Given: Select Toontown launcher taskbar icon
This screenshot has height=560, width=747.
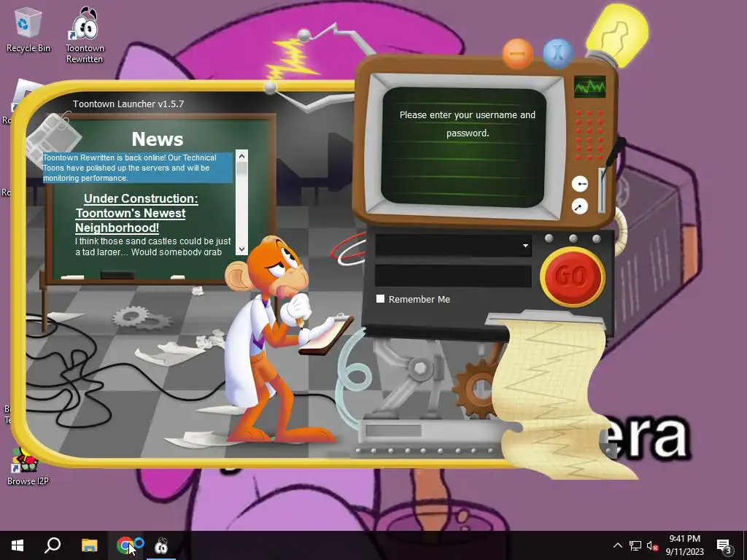Looking at the screenshot, I should 161,545.
